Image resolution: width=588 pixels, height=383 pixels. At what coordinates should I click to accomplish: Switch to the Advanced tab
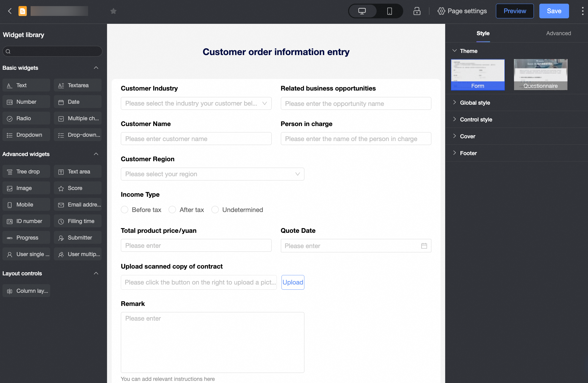pyautogui.click(x=558, y=33)
